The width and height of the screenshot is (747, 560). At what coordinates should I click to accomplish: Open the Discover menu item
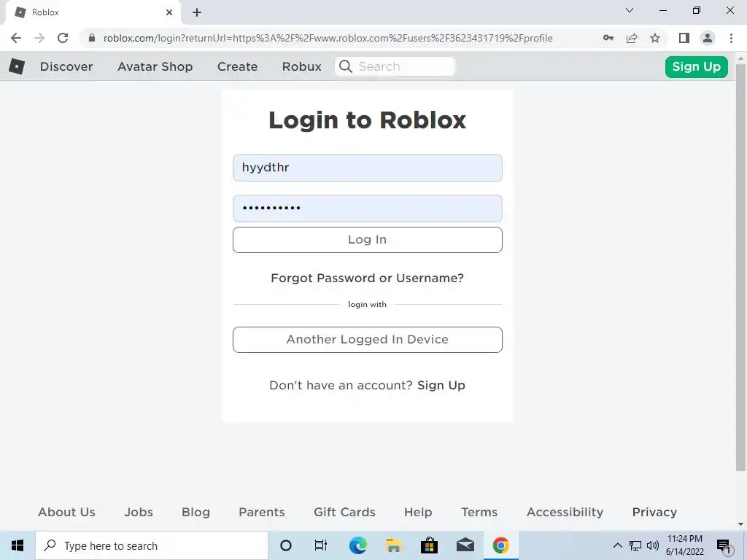pos(66,66)
